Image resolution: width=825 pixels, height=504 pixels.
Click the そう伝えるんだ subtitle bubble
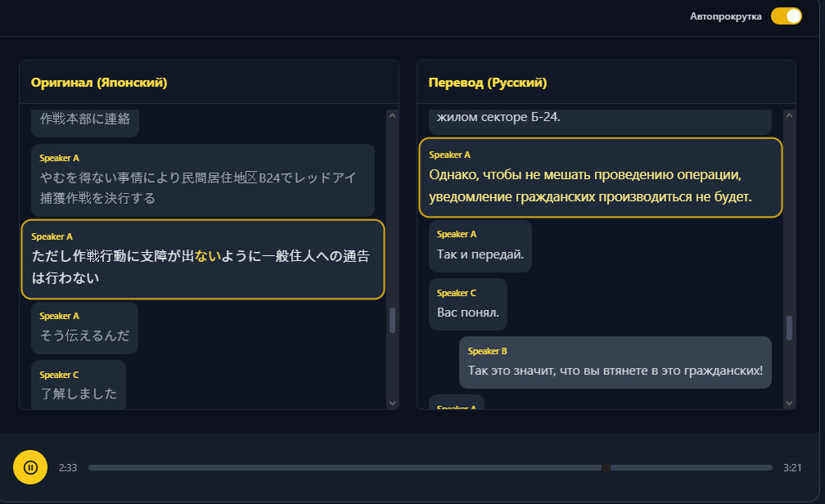pos(84,328)
